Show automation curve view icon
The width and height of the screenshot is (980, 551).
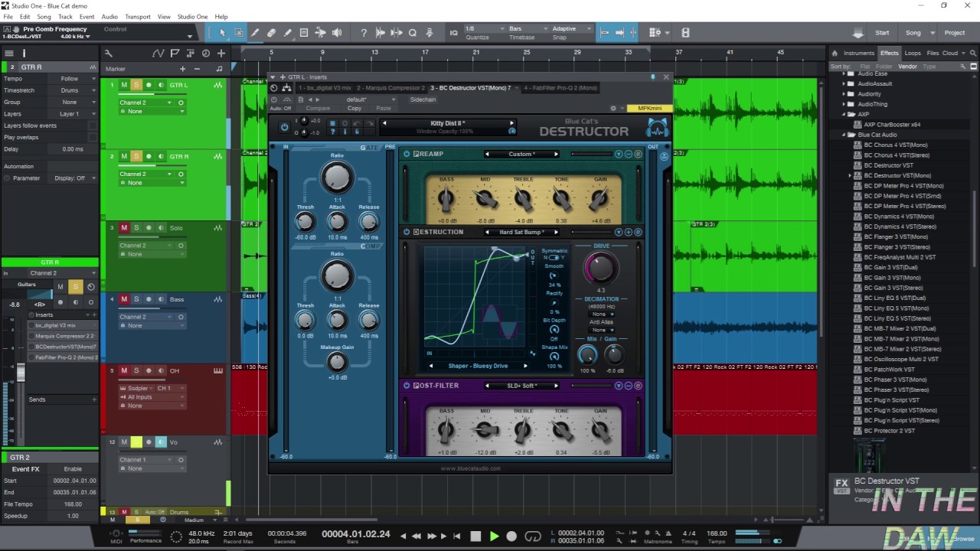point(158,53)
